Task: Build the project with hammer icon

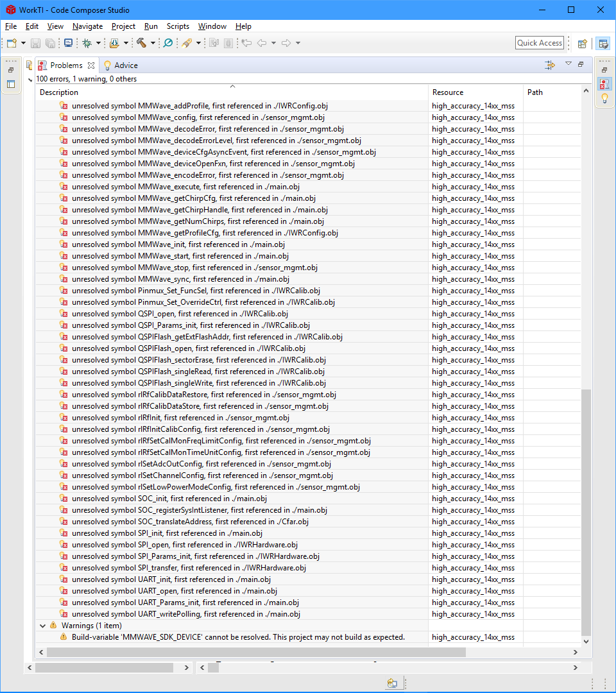Action: point(141,43)
